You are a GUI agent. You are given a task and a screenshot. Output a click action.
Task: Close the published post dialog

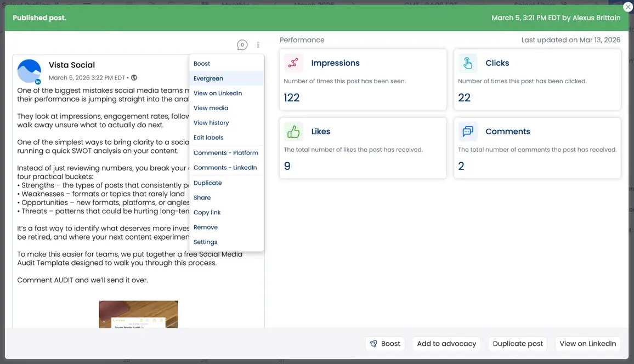click(x=628, y=7)
